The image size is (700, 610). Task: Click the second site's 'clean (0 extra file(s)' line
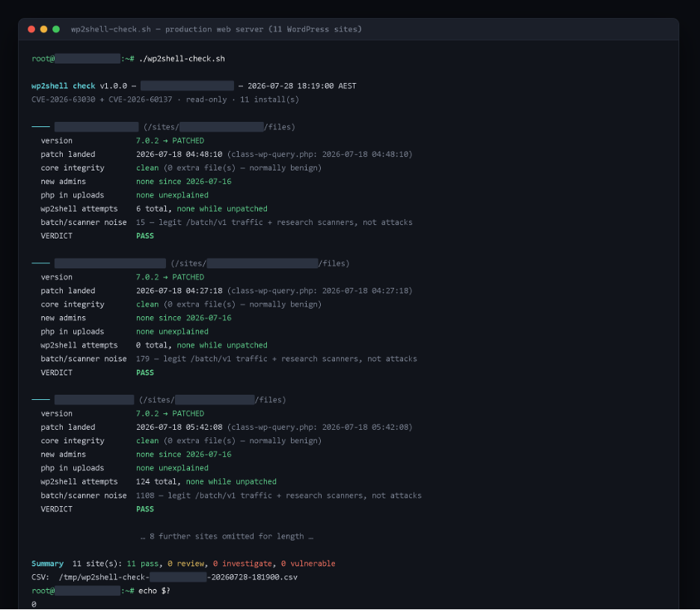[229, 304]
